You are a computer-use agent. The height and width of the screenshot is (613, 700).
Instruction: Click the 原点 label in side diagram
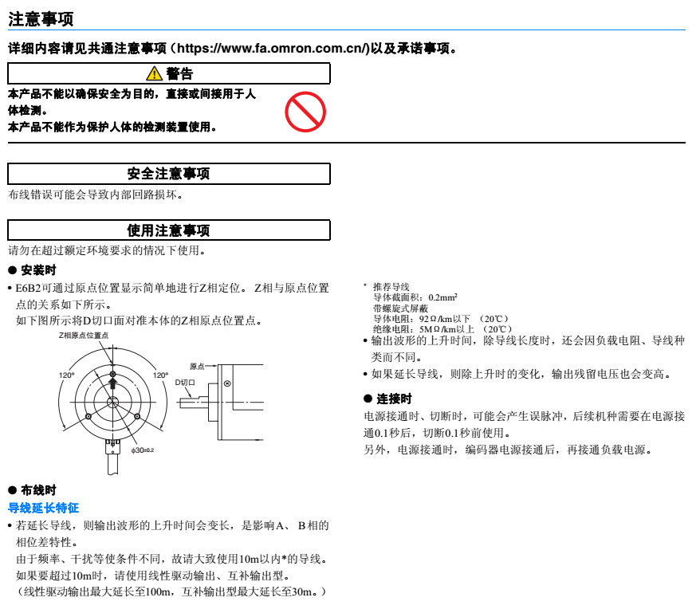(197, 366)
